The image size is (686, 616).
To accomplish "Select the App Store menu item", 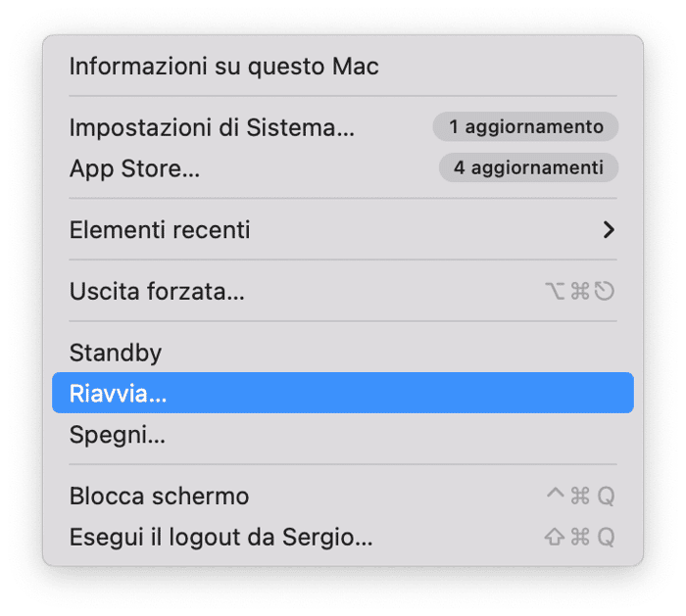I will (134, 168).
